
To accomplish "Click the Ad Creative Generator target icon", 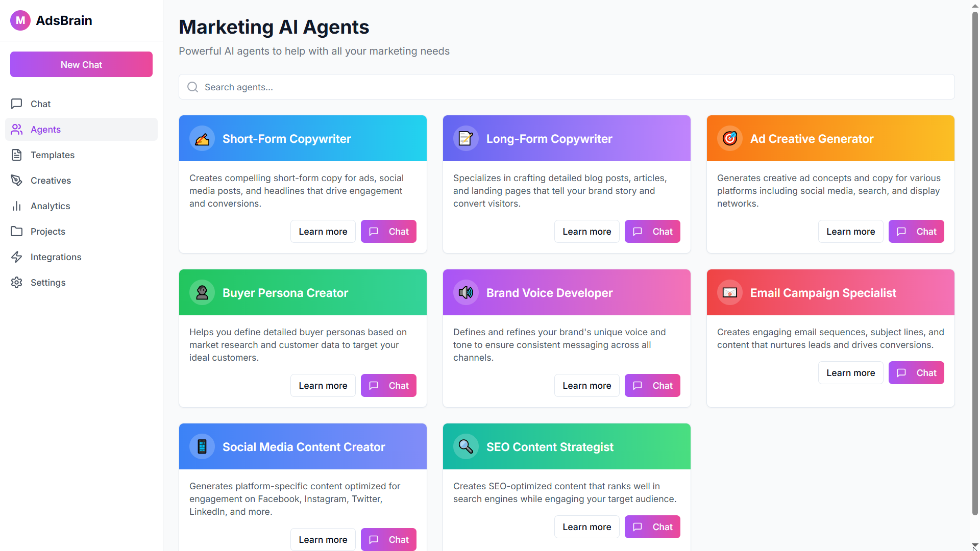I will (x=730, y=139).
